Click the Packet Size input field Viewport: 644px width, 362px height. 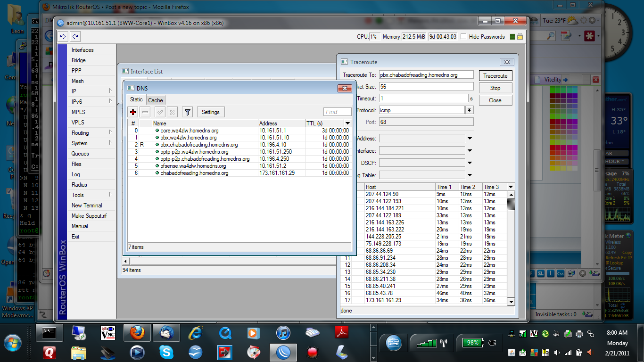click(426, 86)
